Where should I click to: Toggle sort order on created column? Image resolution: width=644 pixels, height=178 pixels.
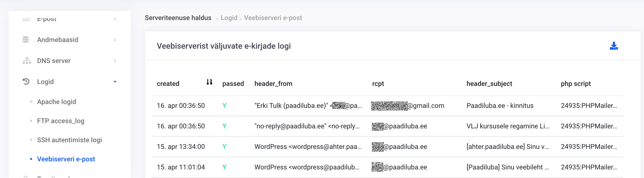209,82
